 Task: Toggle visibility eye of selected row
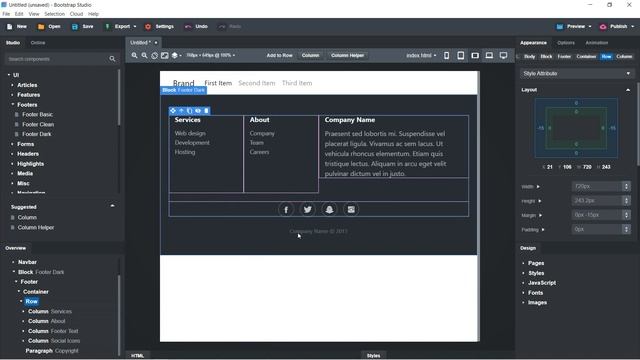point(198,111)
